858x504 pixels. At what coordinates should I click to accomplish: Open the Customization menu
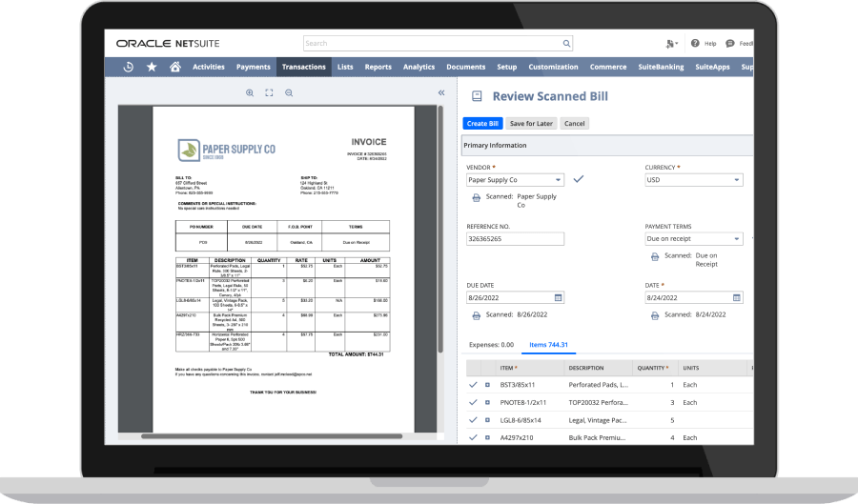(x=553, y=67)
